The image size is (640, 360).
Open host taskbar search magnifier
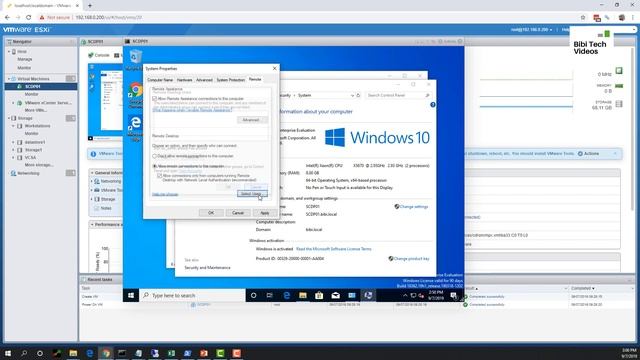[24, 353]
